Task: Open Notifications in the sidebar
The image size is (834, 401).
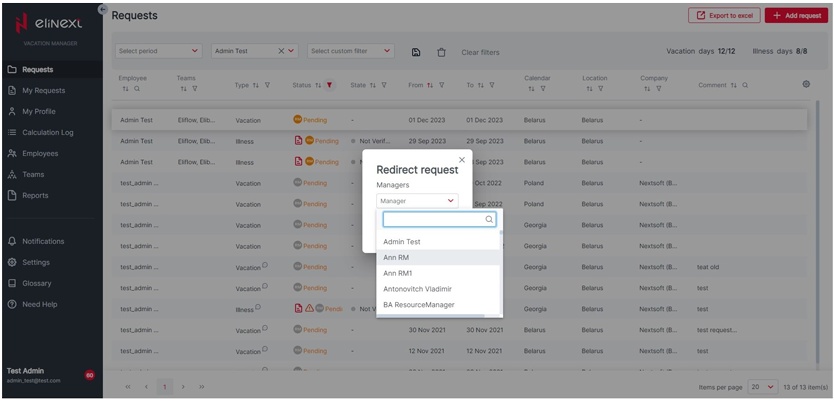Action: click(x=43, y=241)
